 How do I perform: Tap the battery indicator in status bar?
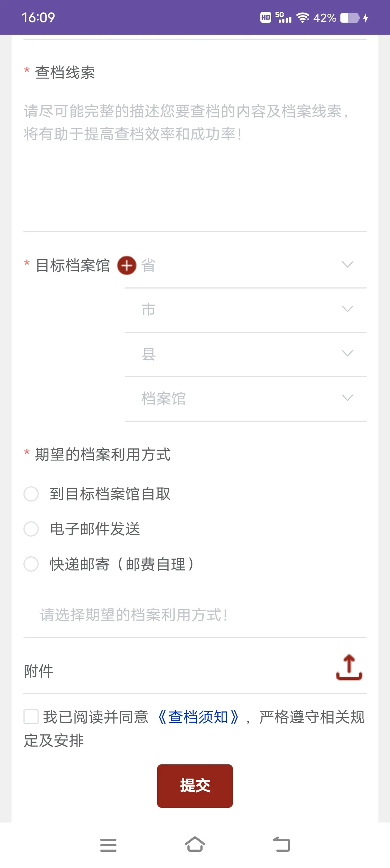pyautogui.click(x=350, y=18)
